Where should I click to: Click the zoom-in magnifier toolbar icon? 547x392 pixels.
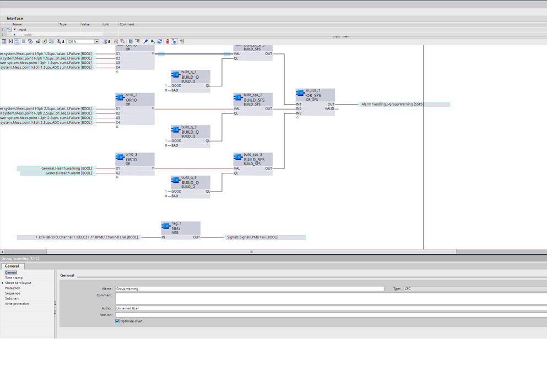(59, 41)
